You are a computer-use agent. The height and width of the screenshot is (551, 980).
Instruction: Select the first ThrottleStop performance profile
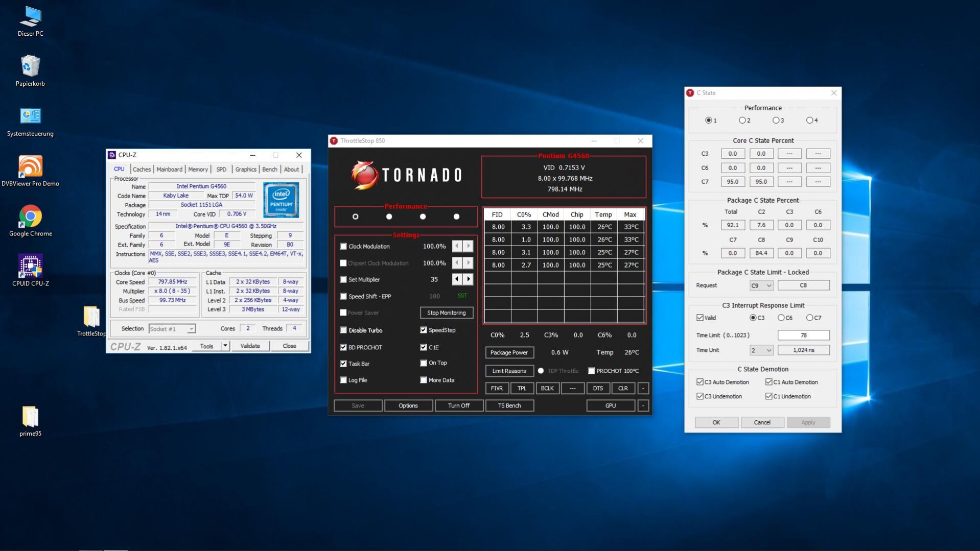(356, 217)
